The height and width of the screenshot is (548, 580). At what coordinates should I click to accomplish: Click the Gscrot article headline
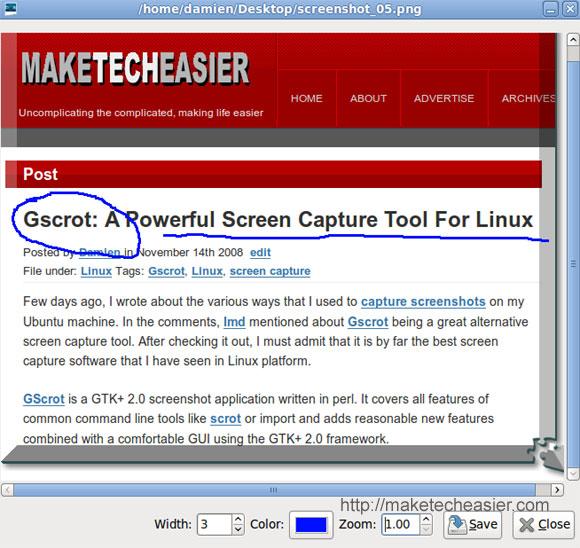click(278, 219)
